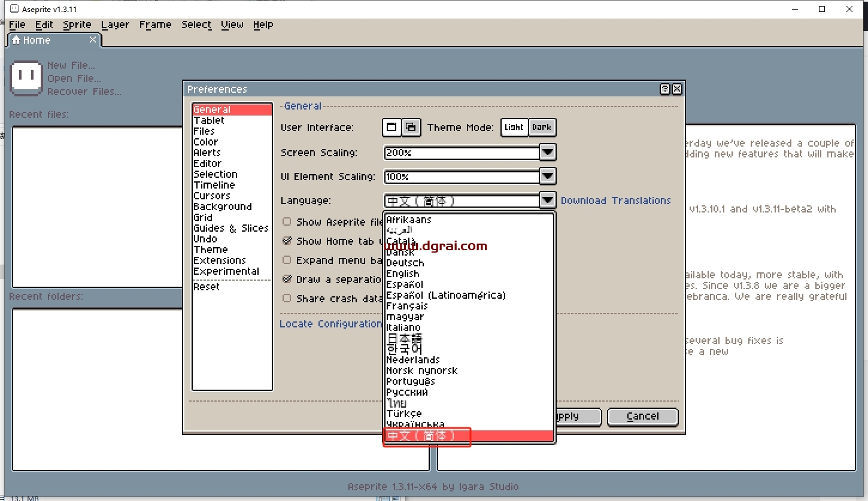This screenshot has width=868, height=501.
Task: Select the Editor preferences section
Action: pos(232,163)
